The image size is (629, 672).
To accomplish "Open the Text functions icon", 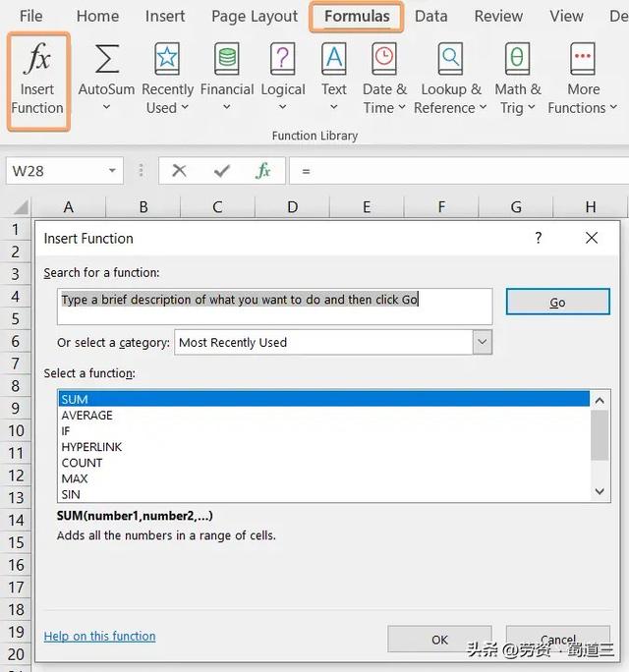I will [334, 58].
